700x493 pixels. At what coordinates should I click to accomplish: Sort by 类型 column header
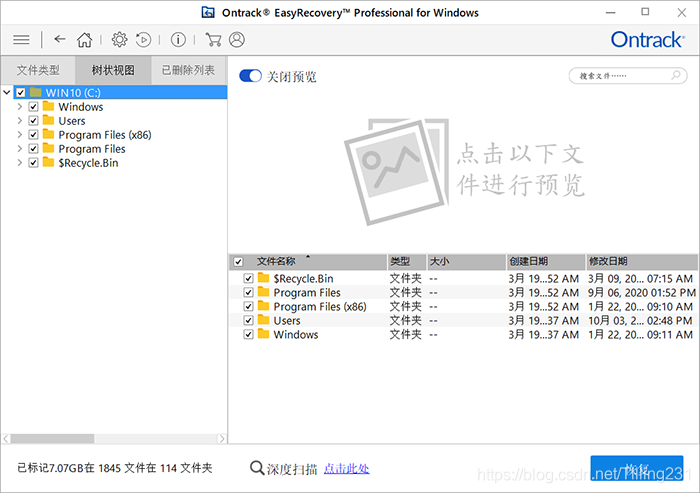(x=407, y=262)
